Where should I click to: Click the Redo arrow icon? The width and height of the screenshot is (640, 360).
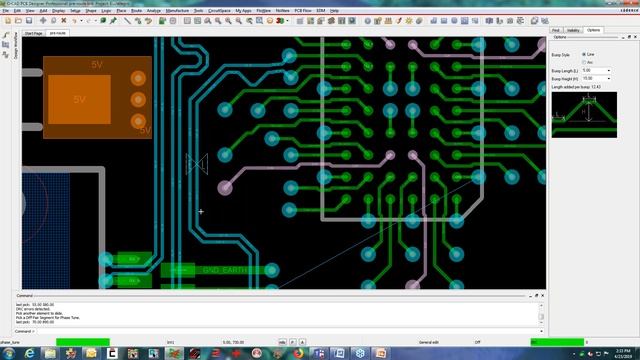click(x=89, y=20)
